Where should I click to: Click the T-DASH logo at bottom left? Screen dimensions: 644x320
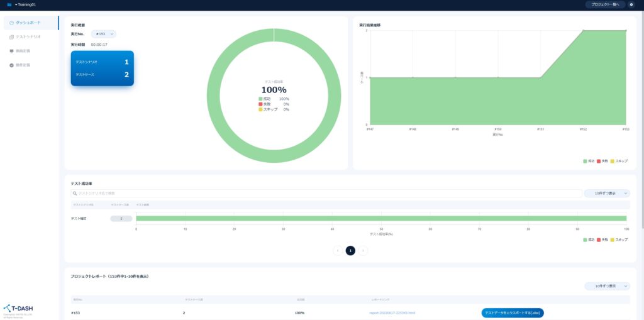click(18, 309)
